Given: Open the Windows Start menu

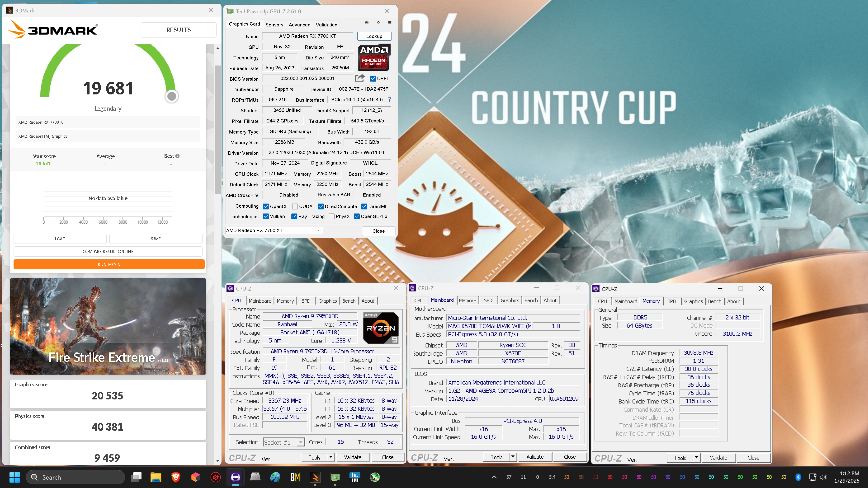Looking at the screenshot, I should 14,477.
